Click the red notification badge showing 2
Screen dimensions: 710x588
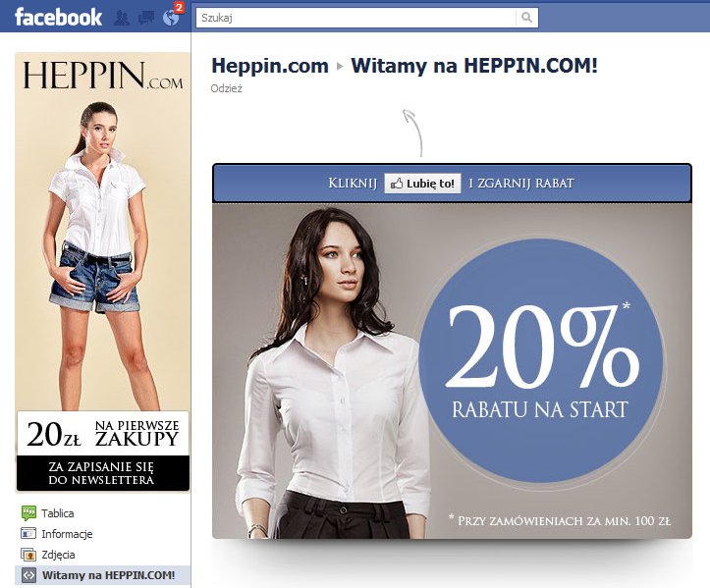click(x=180, y=7)
